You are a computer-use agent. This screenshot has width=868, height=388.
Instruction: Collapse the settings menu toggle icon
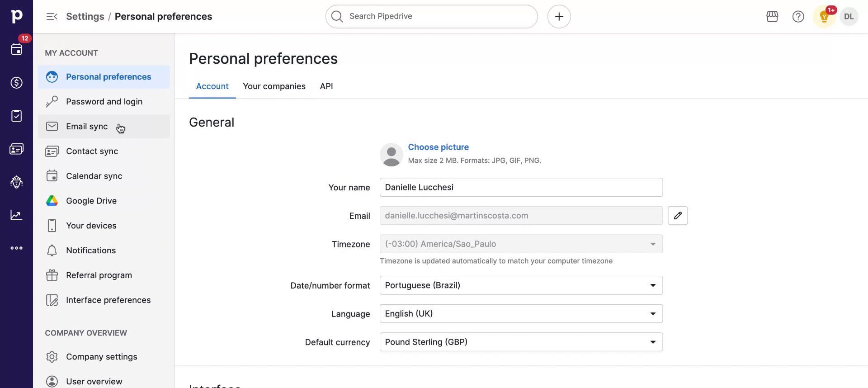(52, 17)
